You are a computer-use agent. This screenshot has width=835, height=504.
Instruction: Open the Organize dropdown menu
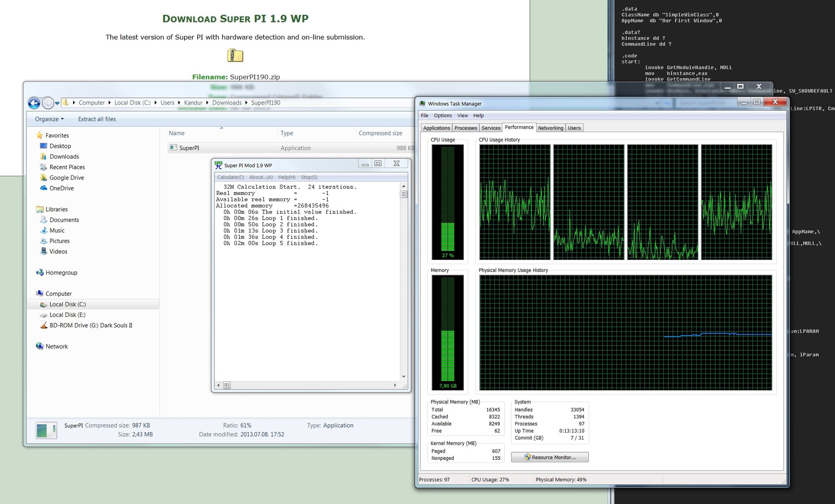pos(49,119)
